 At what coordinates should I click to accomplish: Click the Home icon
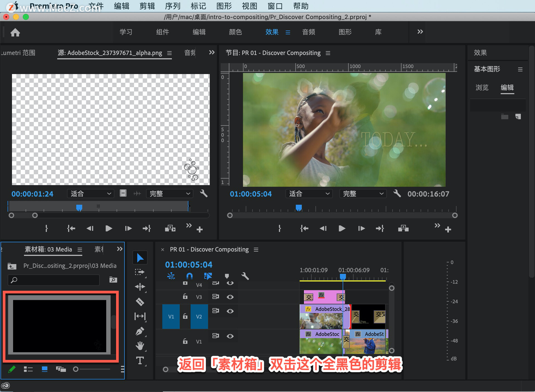pyautogui.click(x=15, y=32)
